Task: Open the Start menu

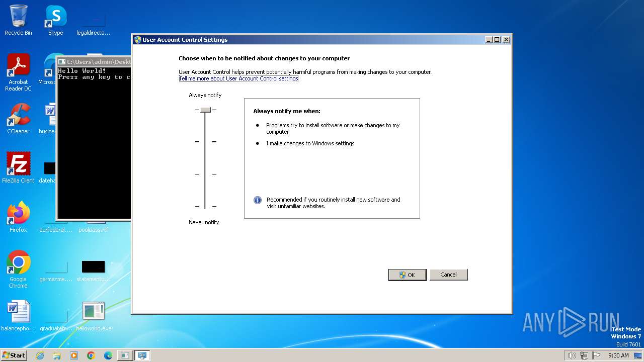Action: [x=14, y=355]
